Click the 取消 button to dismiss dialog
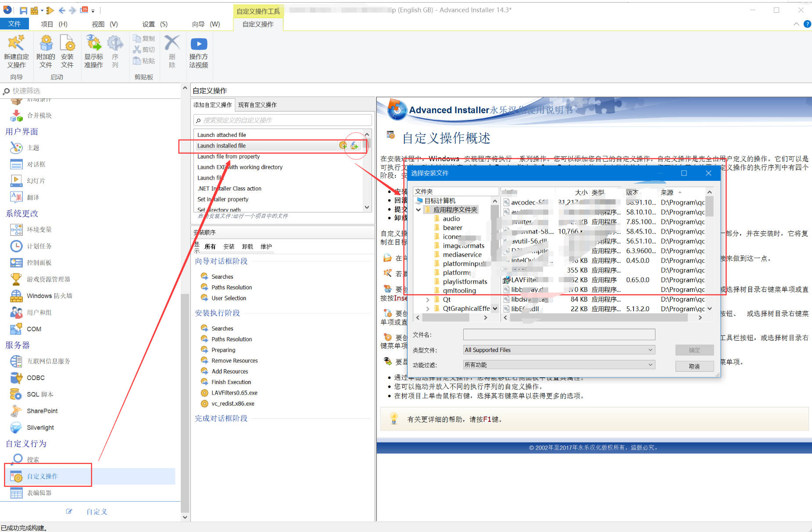The height and width of the screenshot is (532, 812). click(x=694, y=366)
